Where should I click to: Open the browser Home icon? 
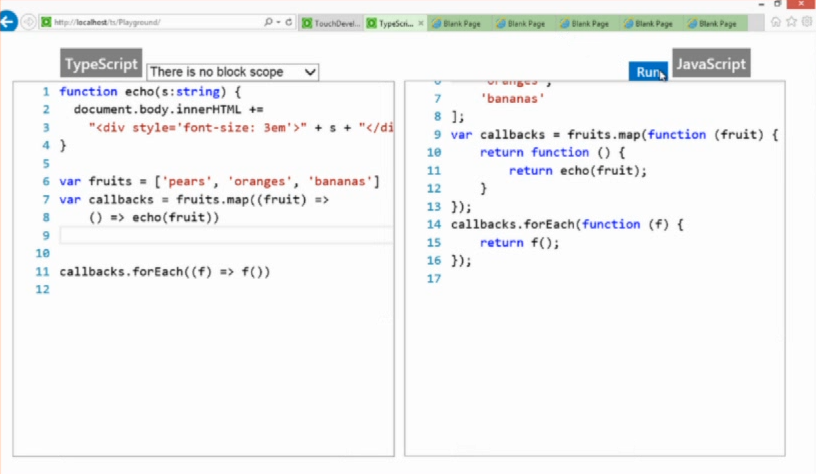(x=775, y=21)
